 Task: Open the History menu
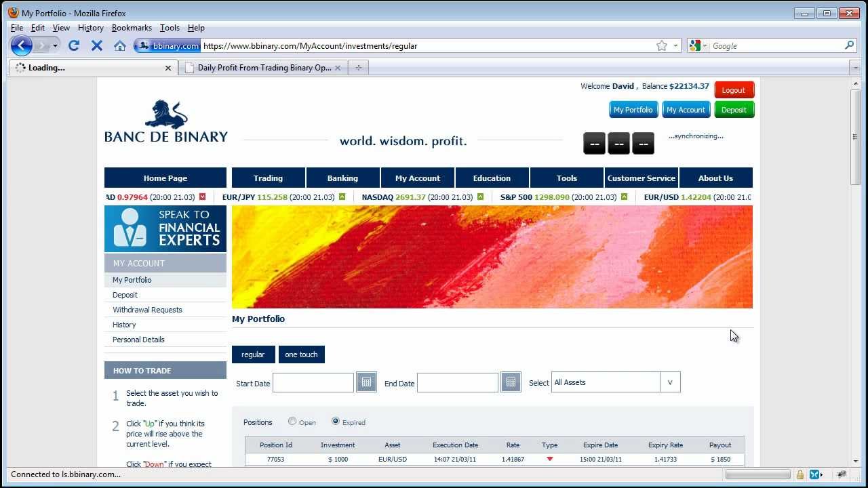point(91,28)
